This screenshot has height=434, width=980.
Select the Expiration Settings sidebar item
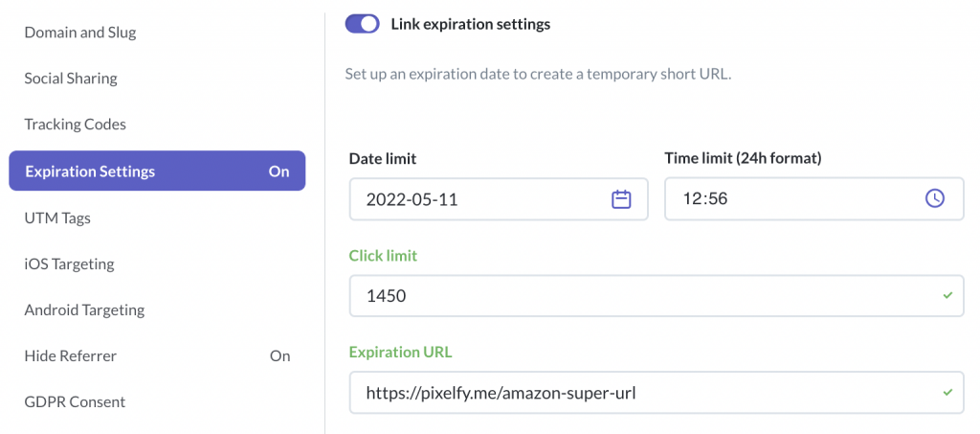tap(157, 171)
